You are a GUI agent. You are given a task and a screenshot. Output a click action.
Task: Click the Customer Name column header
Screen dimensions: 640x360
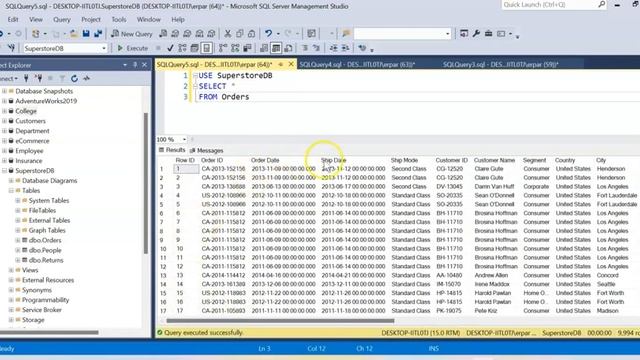click(494, 160)
